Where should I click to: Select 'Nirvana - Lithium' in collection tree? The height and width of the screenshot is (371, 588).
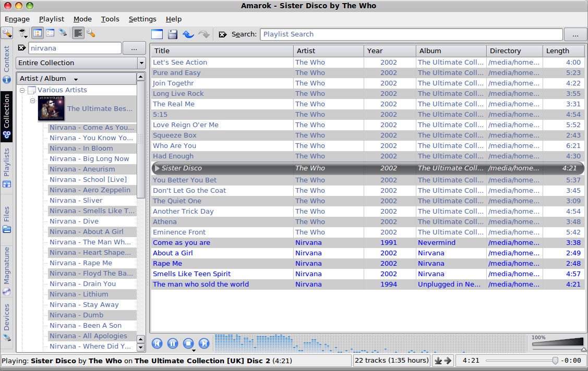click(79, 294)
